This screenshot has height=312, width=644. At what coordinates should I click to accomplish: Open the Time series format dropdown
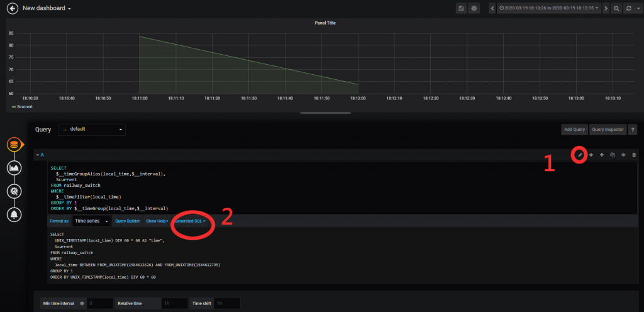pyautogui.click(x=91, y=221)
